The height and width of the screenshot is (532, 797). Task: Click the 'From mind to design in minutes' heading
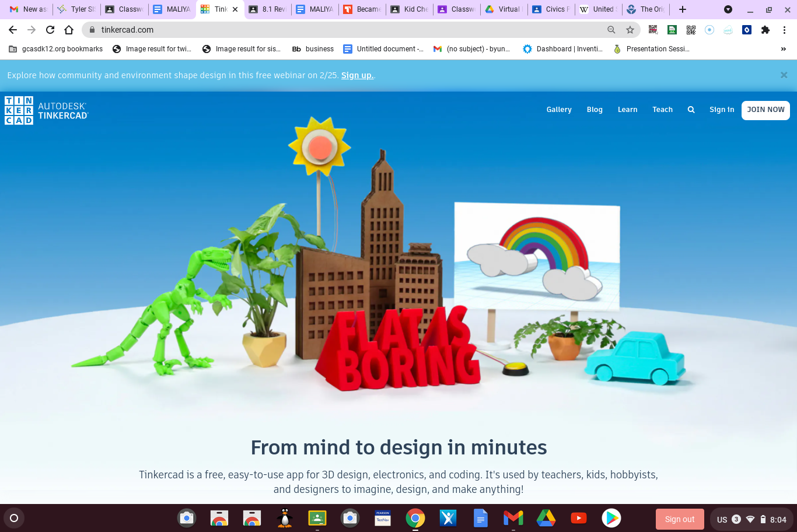tap(398, 447)
